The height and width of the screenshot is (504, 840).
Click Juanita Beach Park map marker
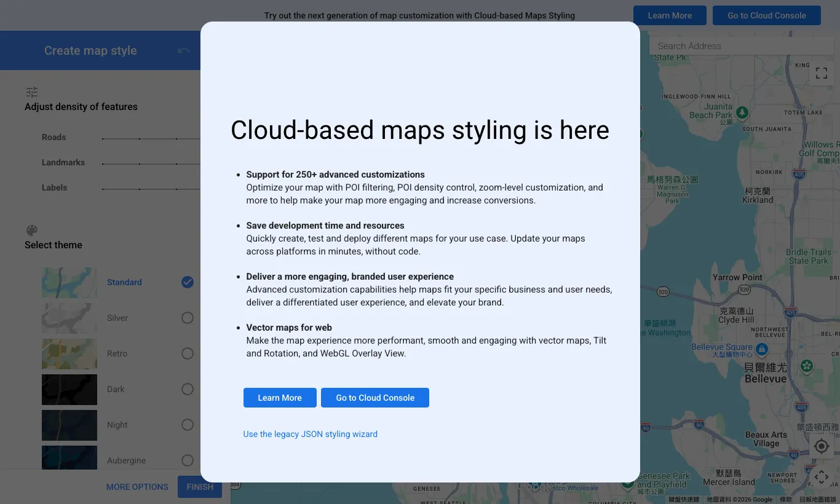742,112
